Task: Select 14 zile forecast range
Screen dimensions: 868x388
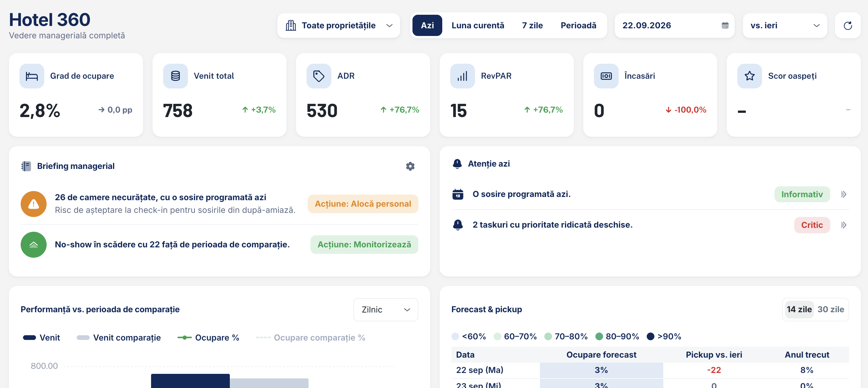Action: (799, 309)
